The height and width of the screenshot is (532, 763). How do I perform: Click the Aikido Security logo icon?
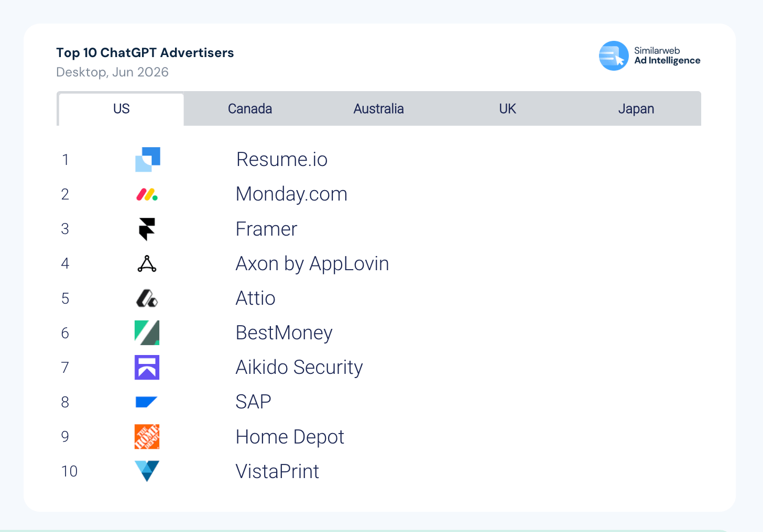pyautogui.click(x=147, y=368)
